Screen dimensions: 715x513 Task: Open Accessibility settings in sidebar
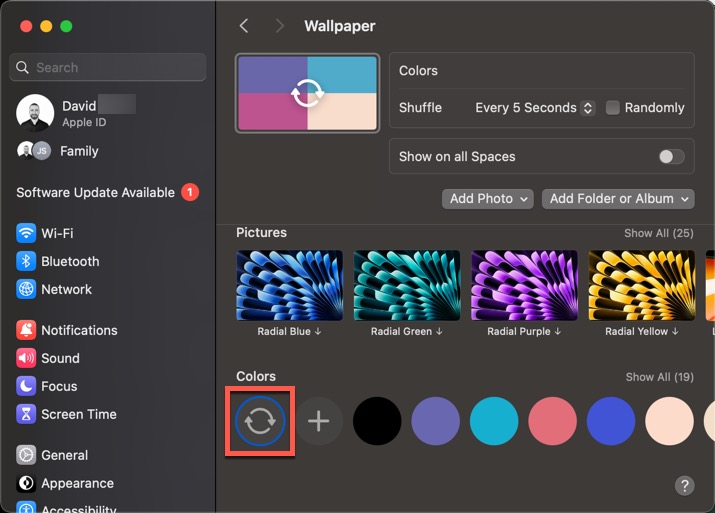coord(67,508)
